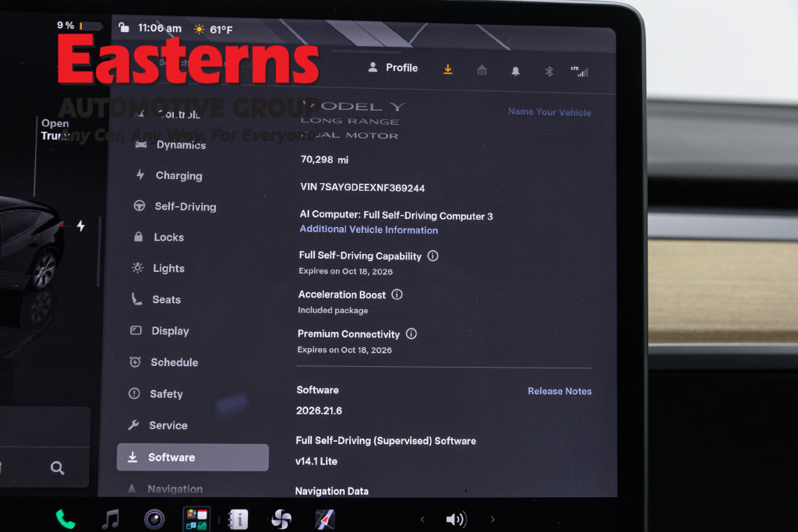Tap info icon beside Acceleration Boost
798x532 pixels.
pos(397,294)
